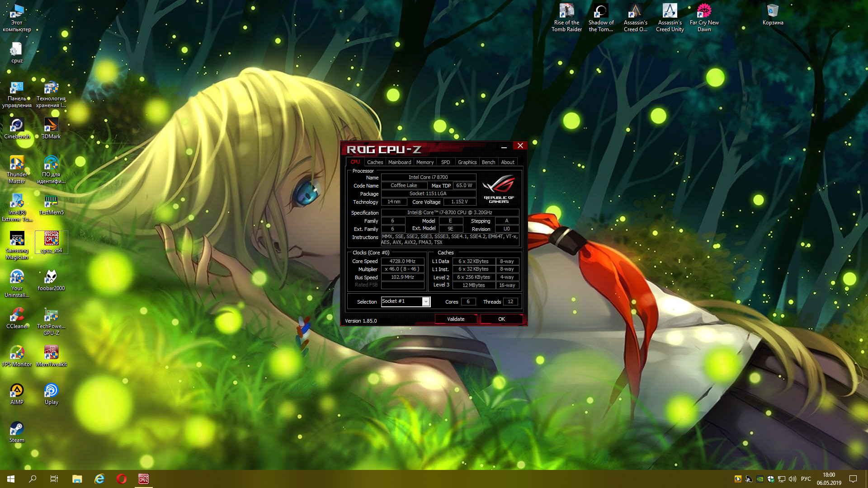Open the Opera browser from the taskbar
The height and width of the screenshot is (488, 868).
[122, 479]
